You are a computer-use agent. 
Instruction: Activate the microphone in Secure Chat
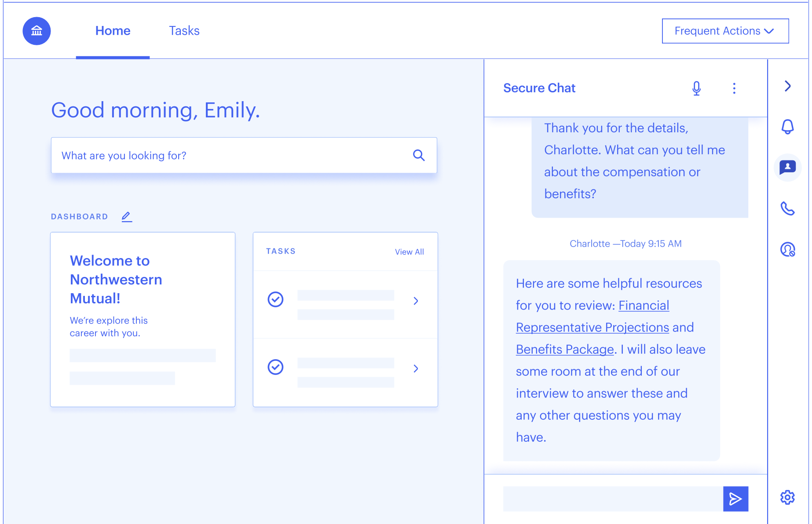[696, 88]
